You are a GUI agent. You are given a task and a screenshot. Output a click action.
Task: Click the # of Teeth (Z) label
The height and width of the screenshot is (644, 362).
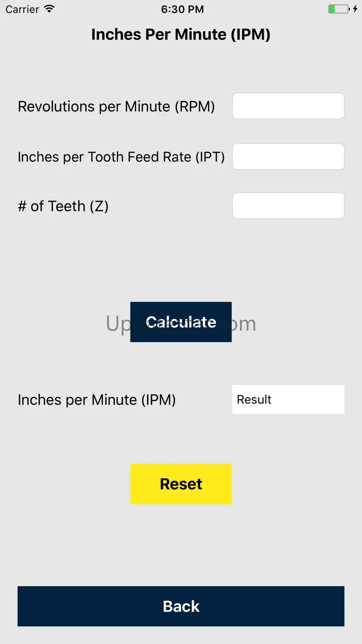pos(63,206)
